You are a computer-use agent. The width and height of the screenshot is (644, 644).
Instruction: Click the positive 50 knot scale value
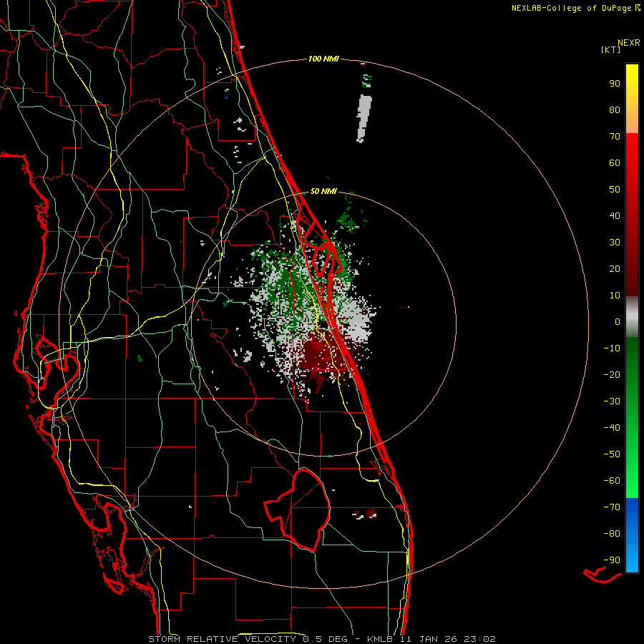615,190
